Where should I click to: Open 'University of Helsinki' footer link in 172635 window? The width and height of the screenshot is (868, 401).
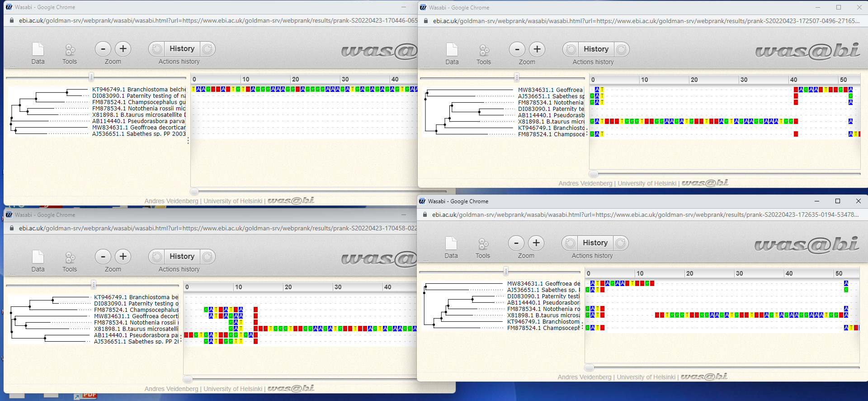click(x=646, y=377)
